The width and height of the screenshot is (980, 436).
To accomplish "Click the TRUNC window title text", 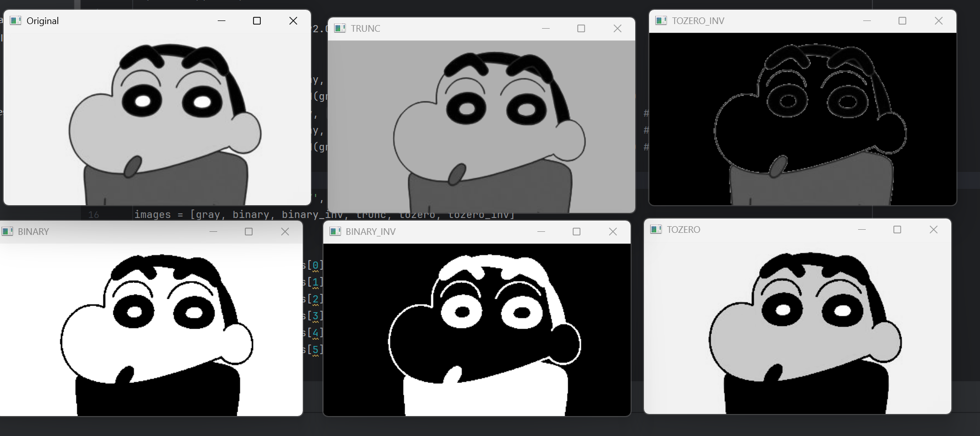I will pos(365,29).
